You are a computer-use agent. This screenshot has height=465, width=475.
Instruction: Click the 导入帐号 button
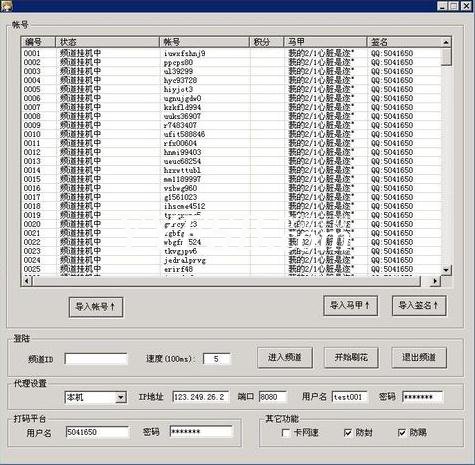point(96,307)
